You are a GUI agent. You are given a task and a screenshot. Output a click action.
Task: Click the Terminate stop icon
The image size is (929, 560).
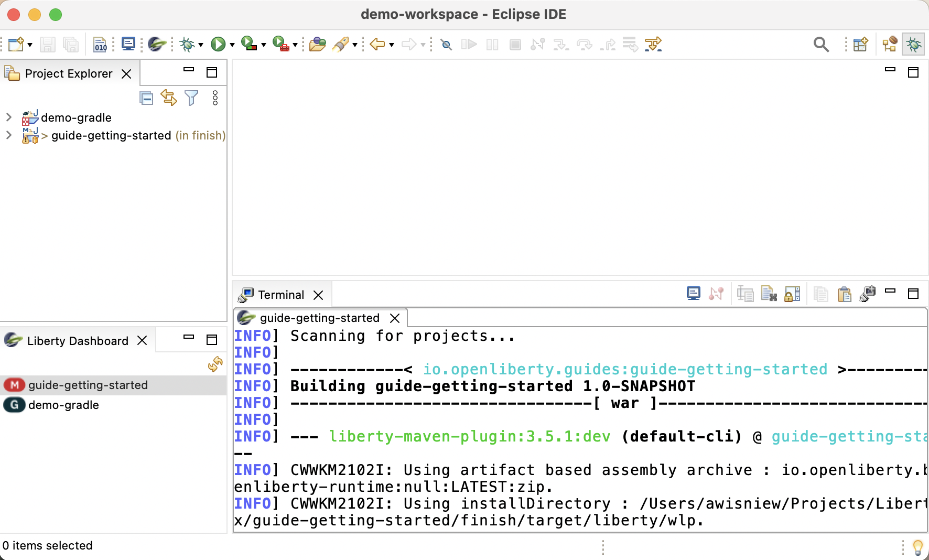click(515, 45)
